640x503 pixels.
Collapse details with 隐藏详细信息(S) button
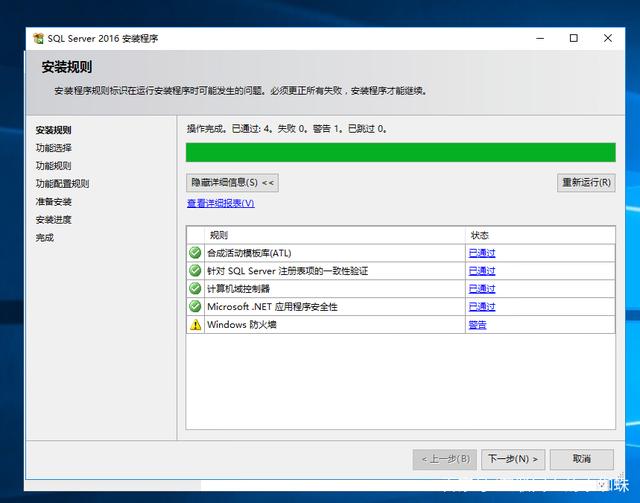[232, 183]
